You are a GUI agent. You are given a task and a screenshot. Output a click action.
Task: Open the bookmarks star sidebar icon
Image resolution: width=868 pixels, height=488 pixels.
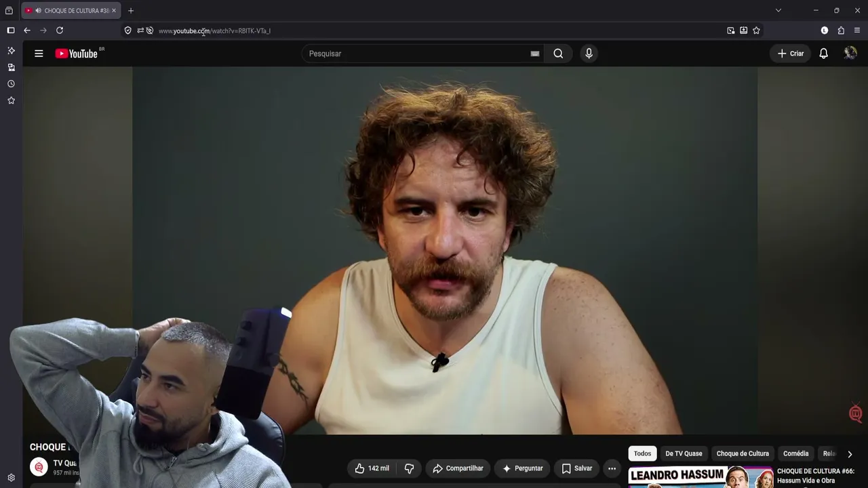point(11,100)
